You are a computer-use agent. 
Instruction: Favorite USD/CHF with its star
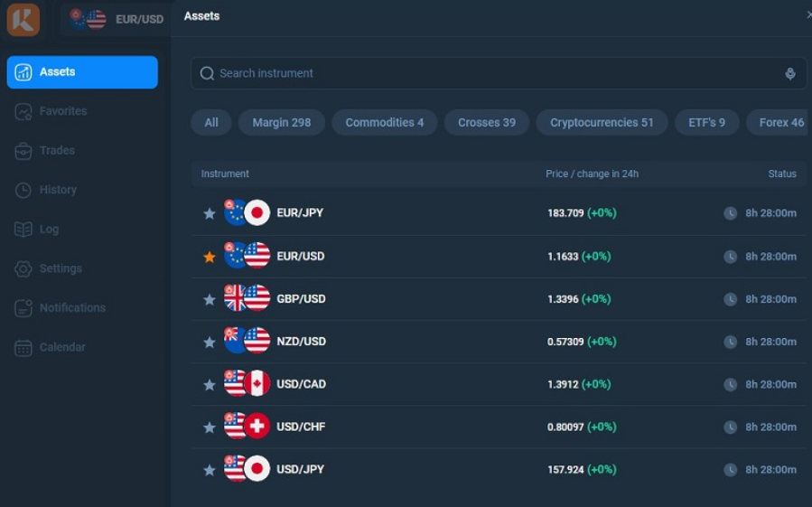(x=210, y=427)
